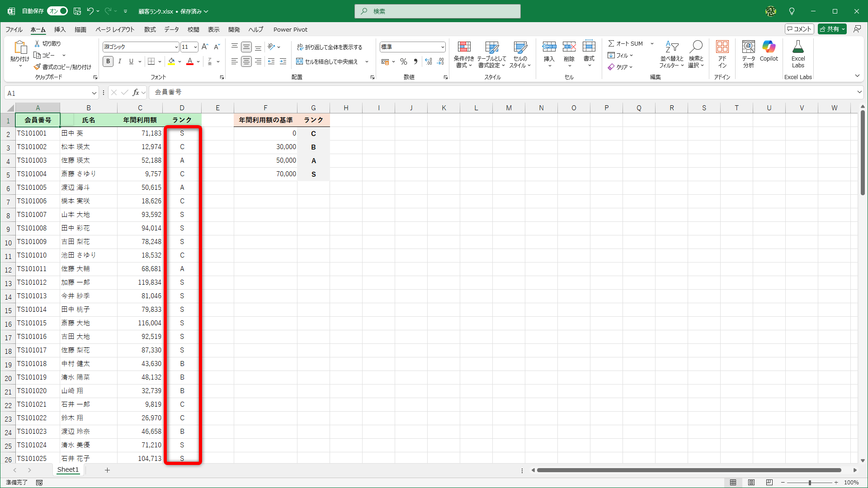The width and height of the screenshot is (868, 488).
Task: Click the Comments button
Action: 799,29
